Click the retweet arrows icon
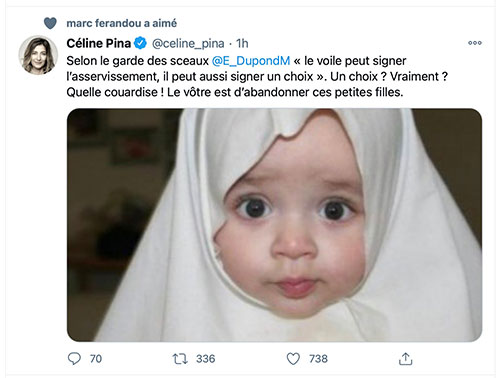The image size is (500, 378). point(180,359)
